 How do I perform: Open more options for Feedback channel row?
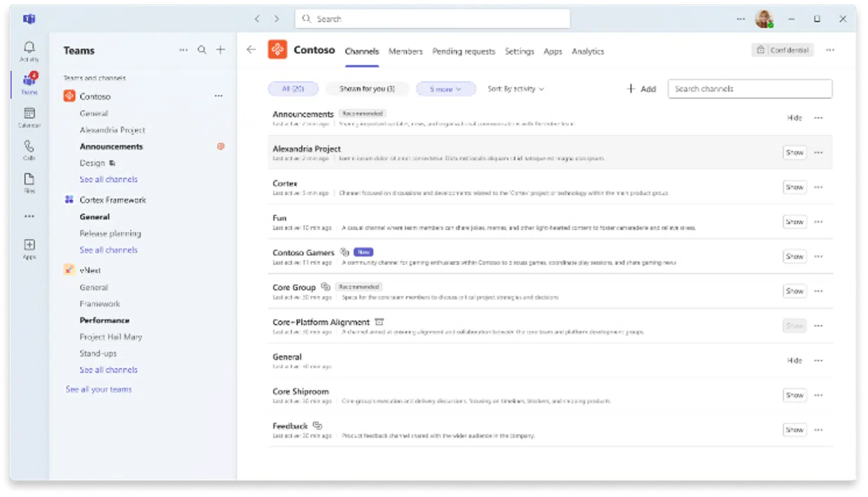(818, 430)
